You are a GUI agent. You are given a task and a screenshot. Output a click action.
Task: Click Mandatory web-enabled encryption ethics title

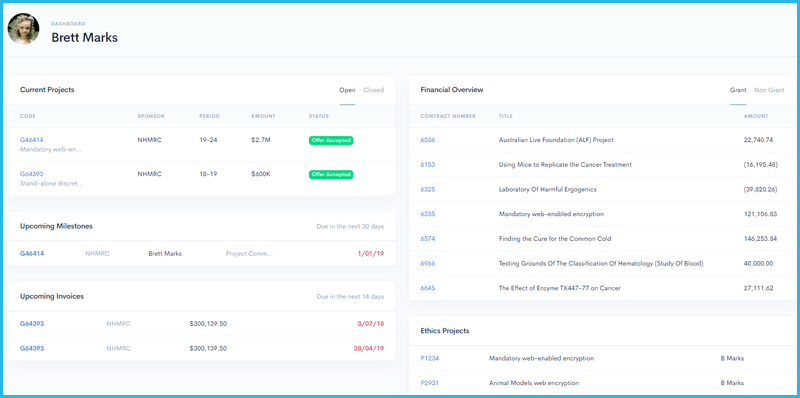(x=541, y=358)
